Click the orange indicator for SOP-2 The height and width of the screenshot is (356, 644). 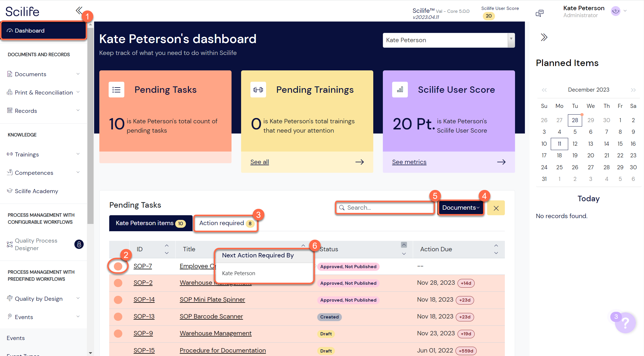pos(118,283)
